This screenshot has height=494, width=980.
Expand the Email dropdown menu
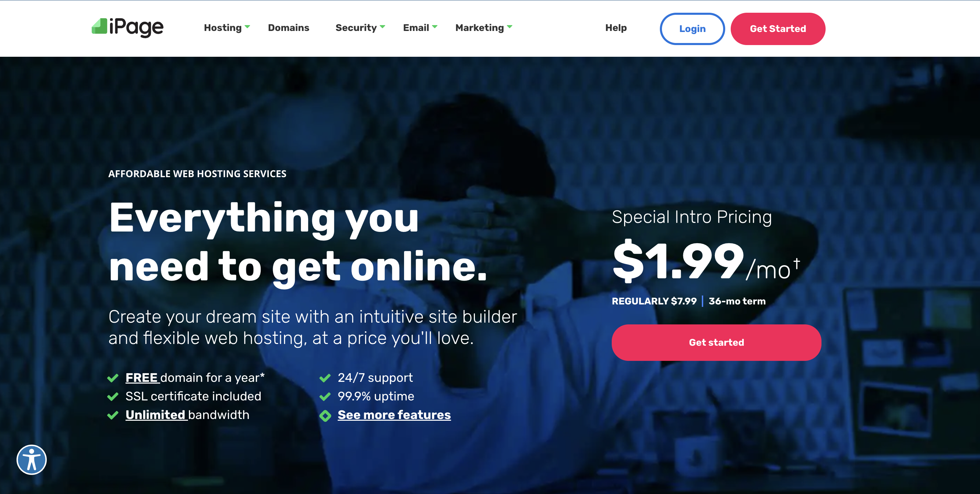click(420, 28)
